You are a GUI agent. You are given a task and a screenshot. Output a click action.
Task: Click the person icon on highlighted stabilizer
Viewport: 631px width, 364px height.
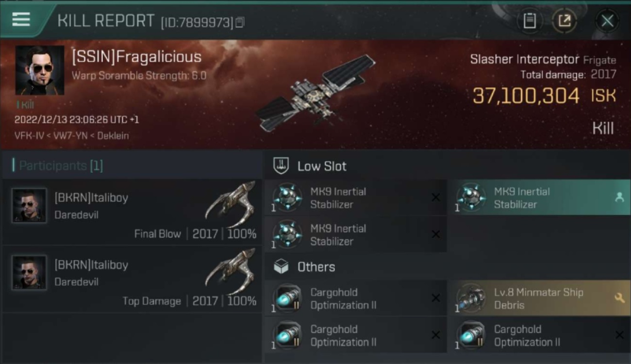pos(619,197)
